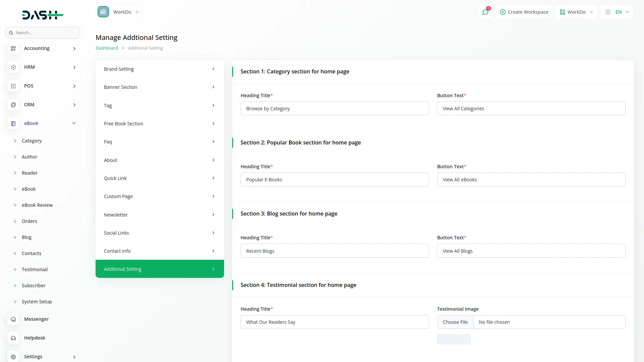The height and width of the screenshot is (362, 644).
Task: Expand the Accounting menu chevron
Action: (x=74, y=49)
